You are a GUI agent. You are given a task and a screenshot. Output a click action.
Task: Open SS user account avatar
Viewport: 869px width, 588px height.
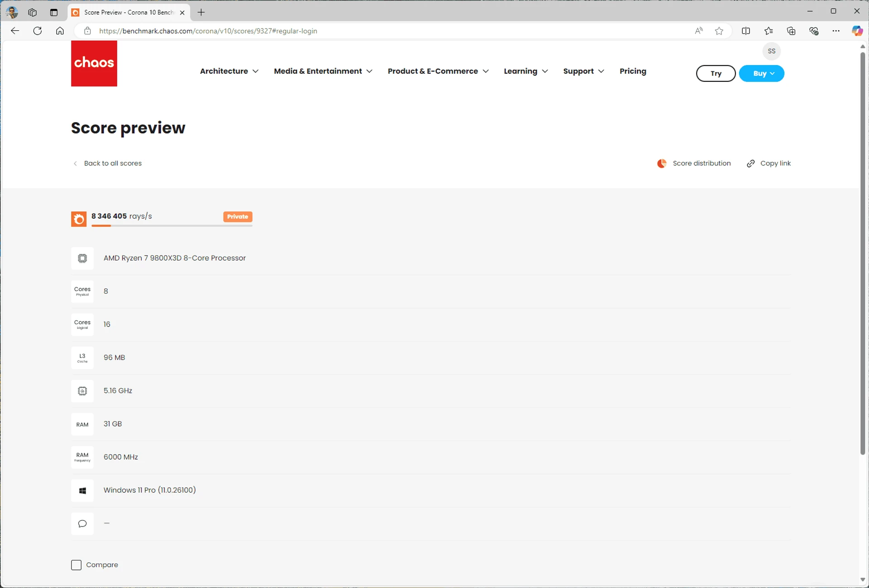[772, 51]
